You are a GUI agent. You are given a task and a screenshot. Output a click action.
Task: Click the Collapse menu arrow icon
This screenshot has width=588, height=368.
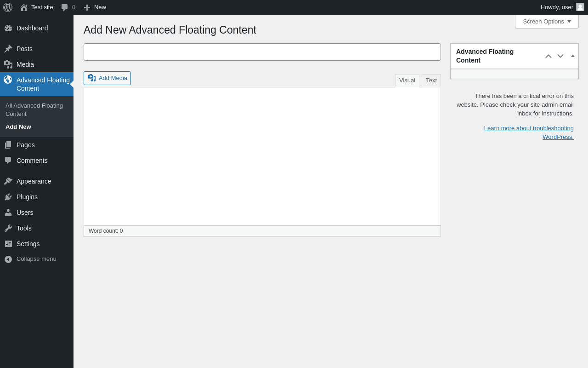8,259
